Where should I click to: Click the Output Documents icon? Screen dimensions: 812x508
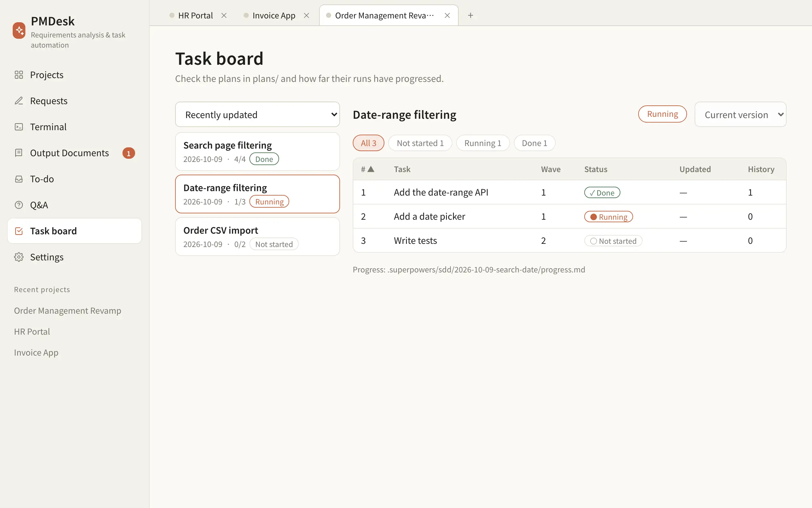[19, 153]
